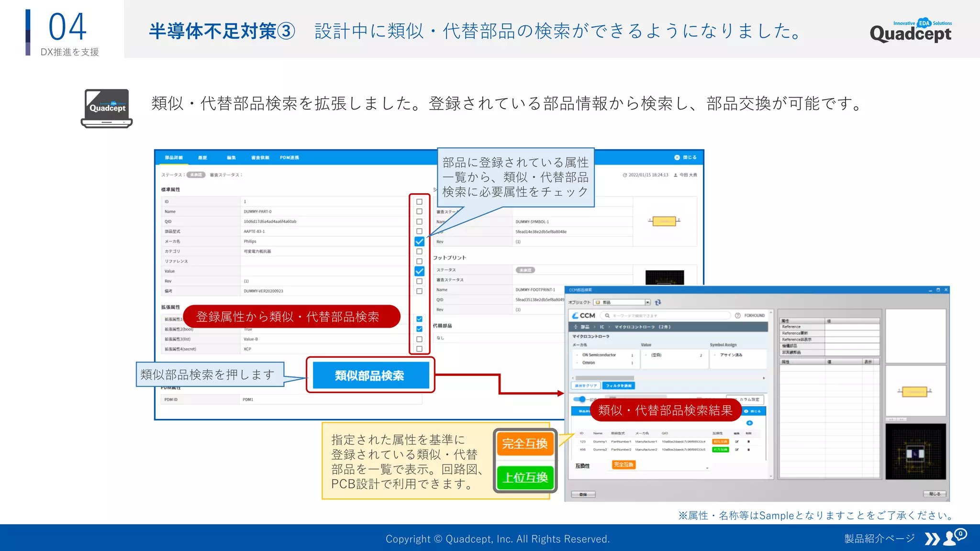This screenshot has height=551, width=980.
Task: Switch to the 履歴 tab
Action: point(202,157)
